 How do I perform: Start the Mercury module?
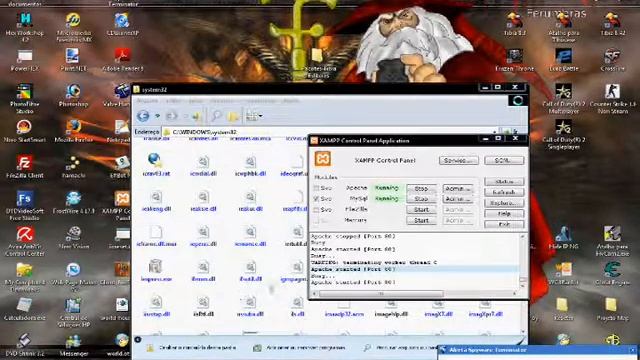point(421,220)
